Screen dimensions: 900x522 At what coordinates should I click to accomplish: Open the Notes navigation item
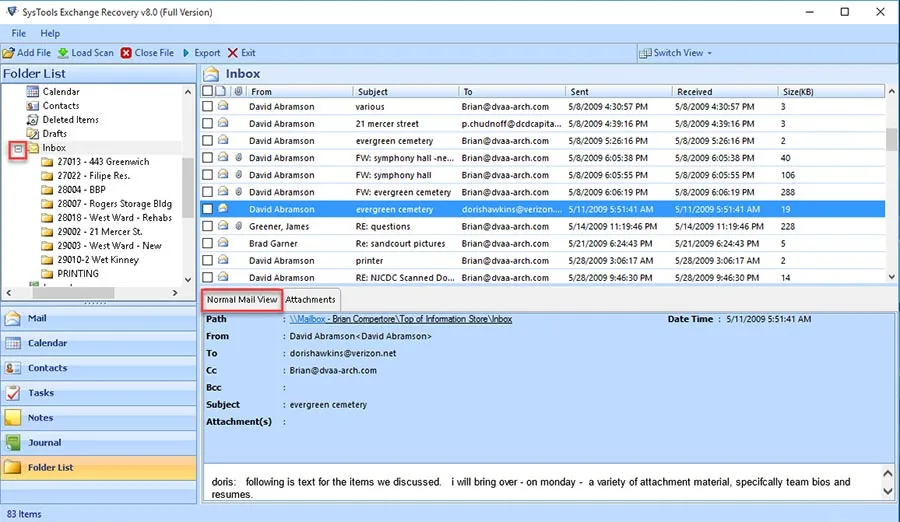(99, 418)
